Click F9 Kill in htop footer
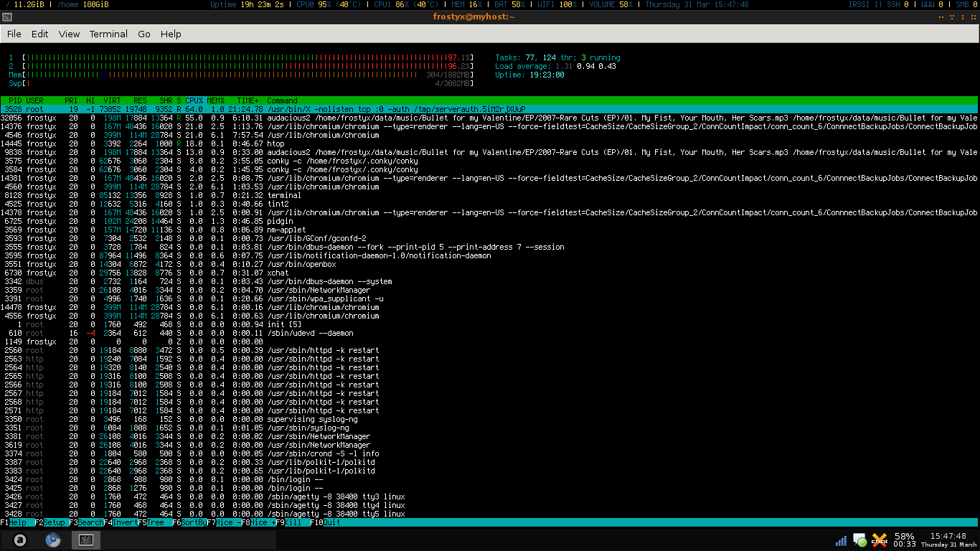 tap(293, 522)
